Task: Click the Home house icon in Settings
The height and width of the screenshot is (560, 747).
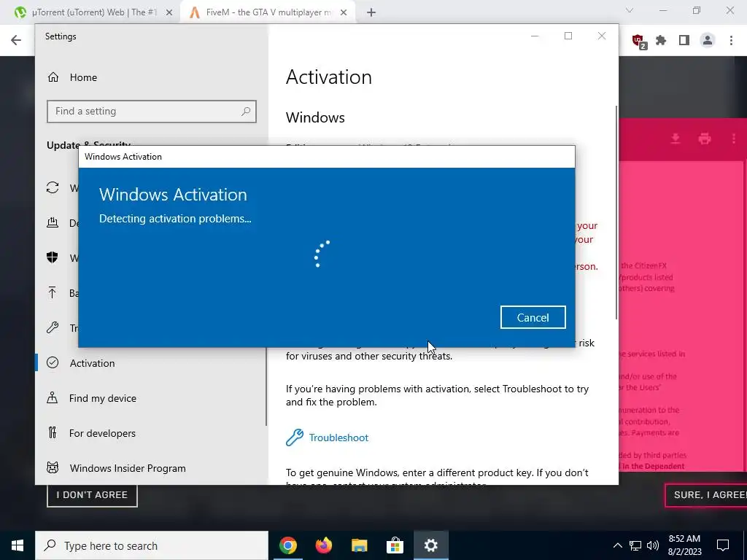Action: tap(53, 77)
